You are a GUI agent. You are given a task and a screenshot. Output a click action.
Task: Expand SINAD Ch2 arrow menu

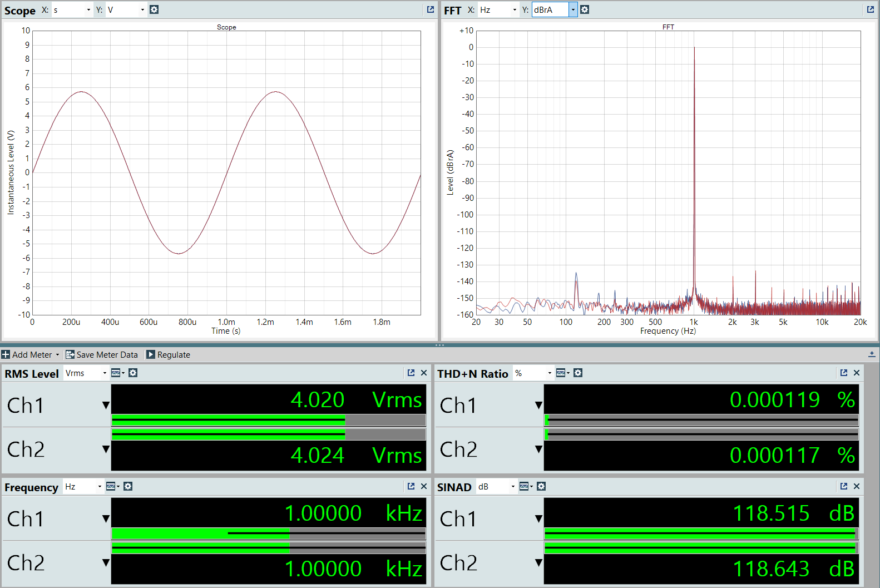pos(538,562)
